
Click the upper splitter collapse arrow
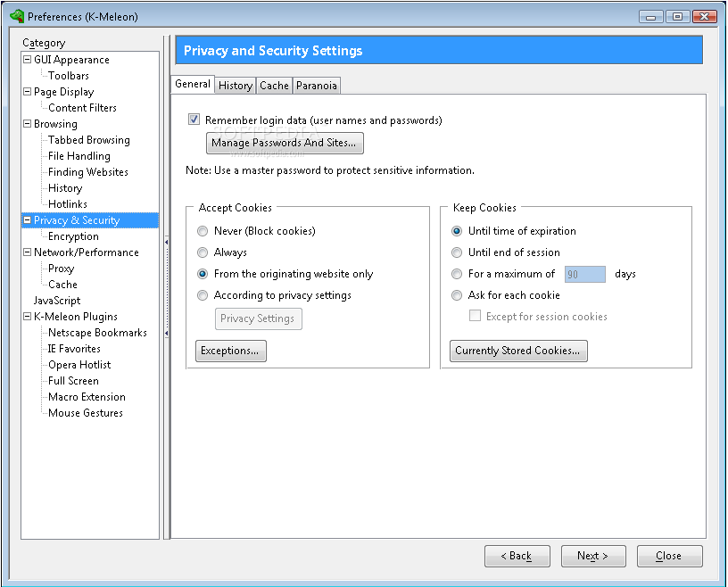click(166, 242)
